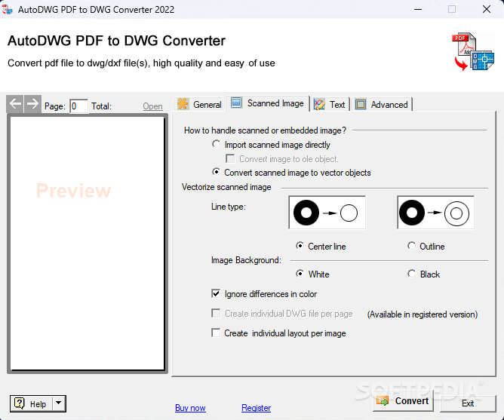The image size is (504, 420).
Task: Click the Convert button
Action: (403, 400)
